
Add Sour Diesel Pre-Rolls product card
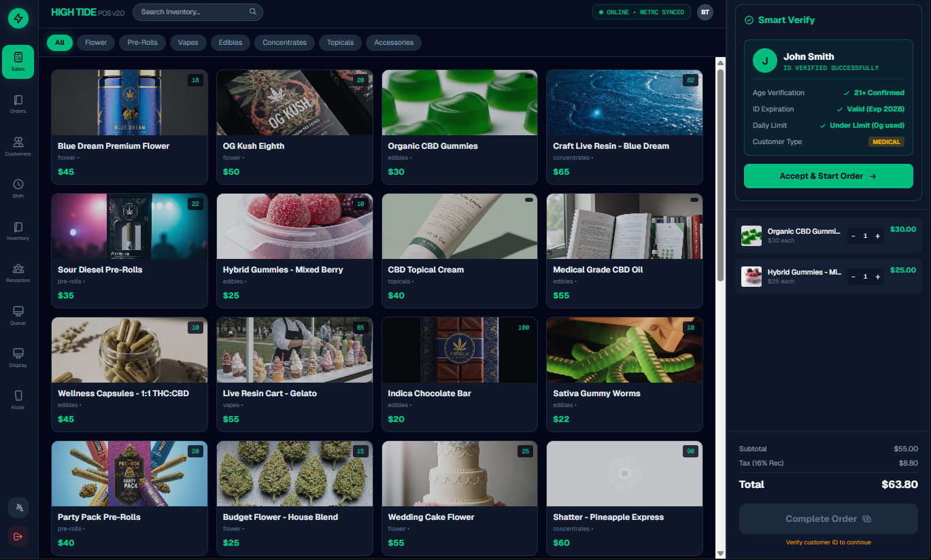coord(129,251)
